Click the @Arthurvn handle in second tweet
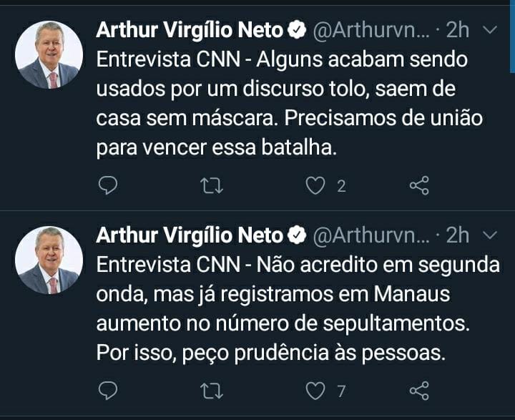 (x=371, y=235)
